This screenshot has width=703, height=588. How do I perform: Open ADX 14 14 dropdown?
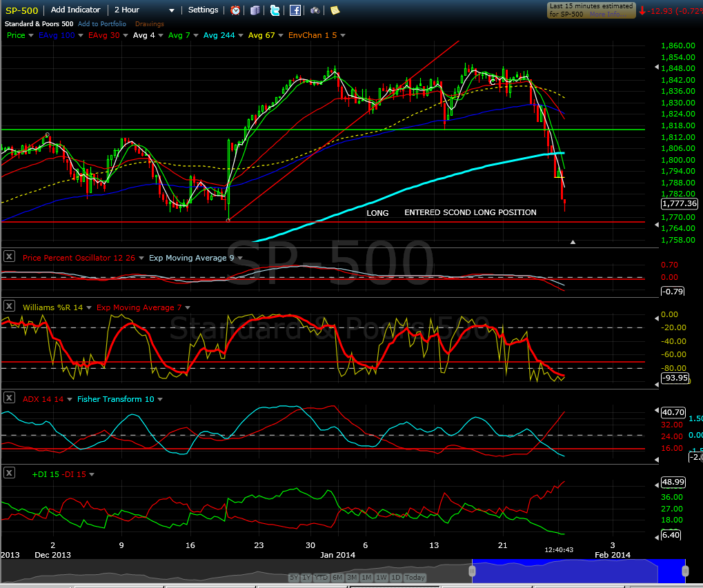(x=70, y=399)
